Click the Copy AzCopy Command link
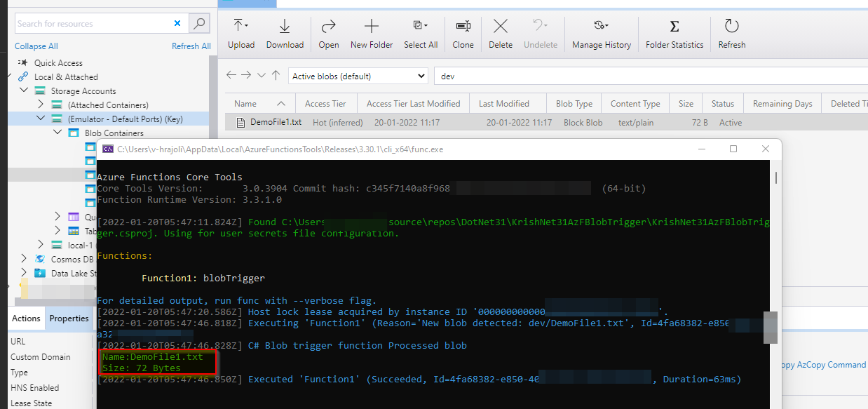Viewport: 868px width, 409px height. click(823, 365)
